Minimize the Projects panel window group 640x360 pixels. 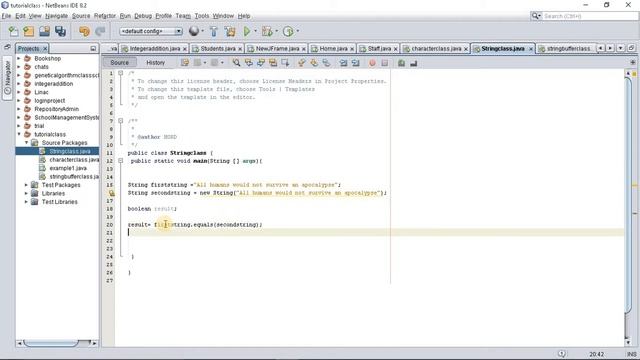pyautogui.click(x=93, y=49)
